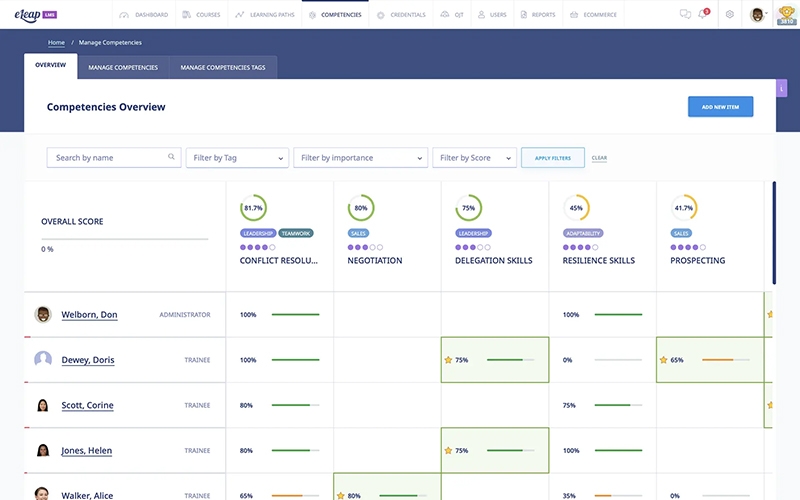The height and width of the screenshot is (500, 800).
Task: Click star icon in Doris Dewey's Delegation cell
Action: 448,360
